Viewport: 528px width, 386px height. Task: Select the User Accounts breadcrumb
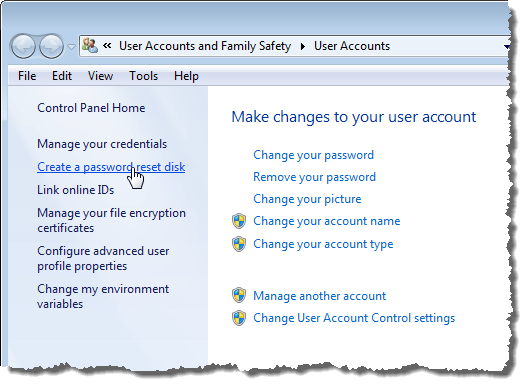pos(352,46)
